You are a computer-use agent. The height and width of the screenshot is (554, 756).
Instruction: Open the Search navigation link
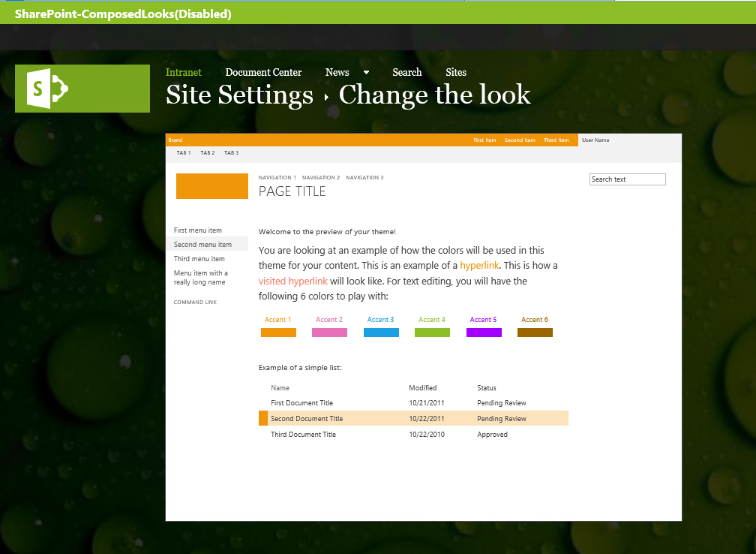coord(407,72)
